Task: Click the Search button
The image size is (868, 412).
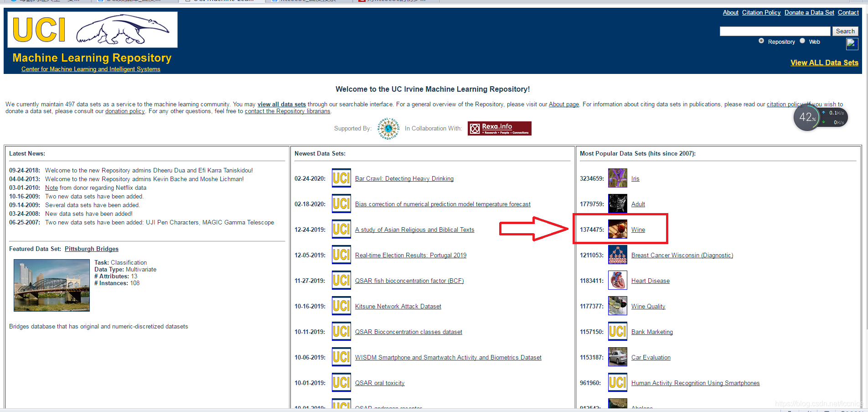Action: pyautogui.click(x=845, y=31)
